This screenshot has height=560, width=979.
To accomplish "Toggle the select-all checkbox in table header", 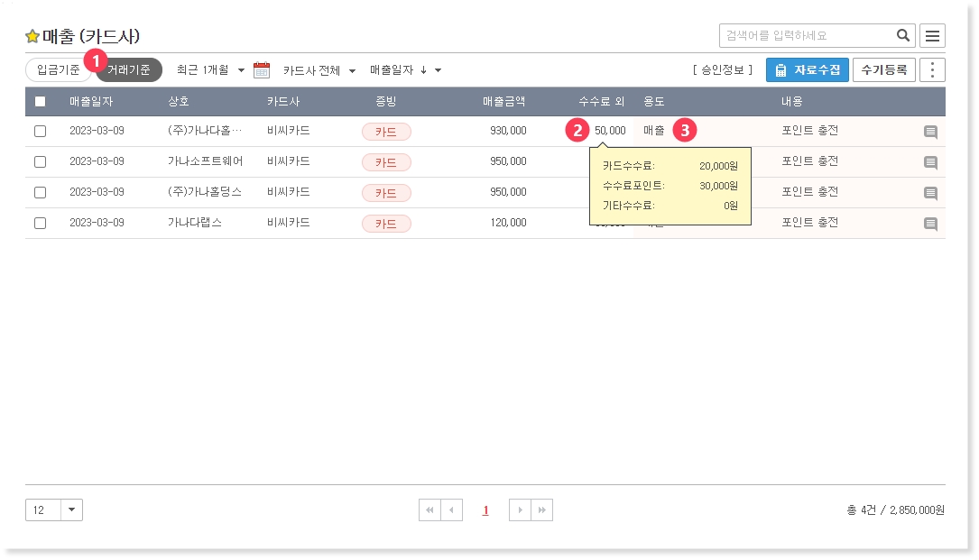I will click(40, 102).
